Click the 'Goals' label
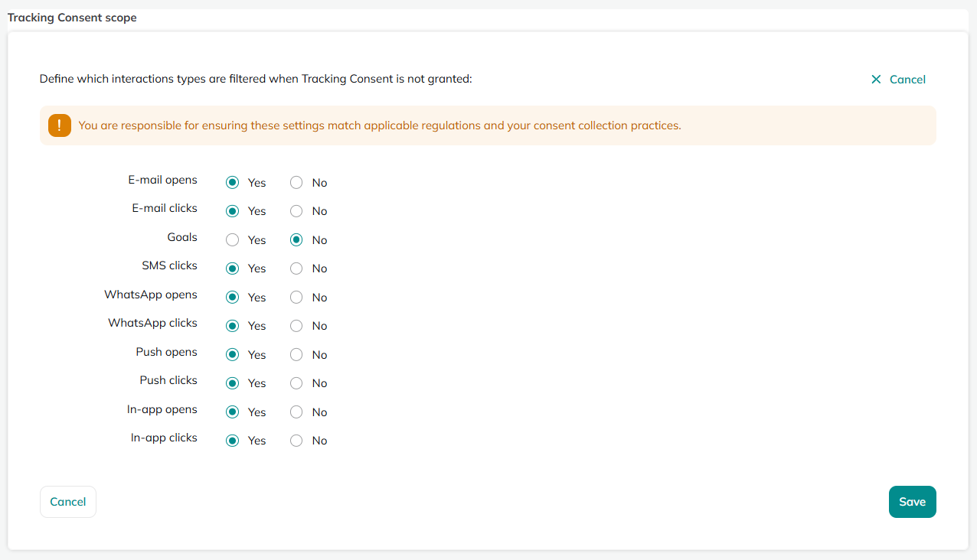The height and width of the screenshot is (560, 977). tap(182, 237)
